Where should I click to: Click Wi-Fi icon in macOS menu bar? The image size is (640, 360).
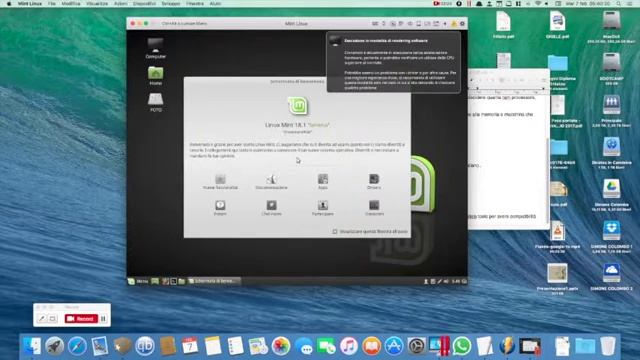coord(538,4)
